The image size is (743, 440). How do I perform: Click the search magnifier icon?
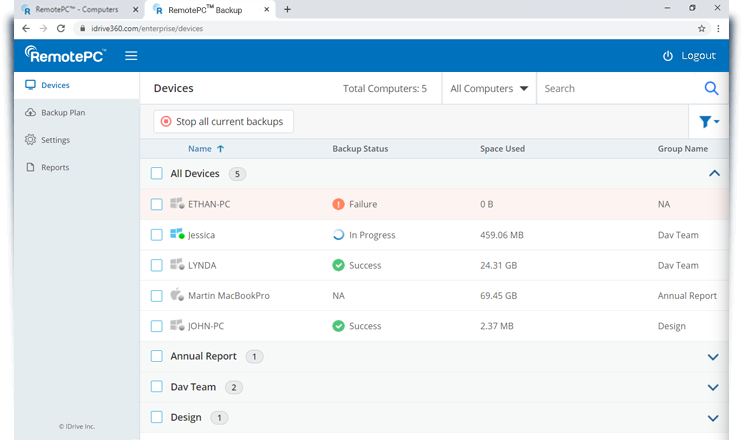pyautogui.click(x=711, y=88)
